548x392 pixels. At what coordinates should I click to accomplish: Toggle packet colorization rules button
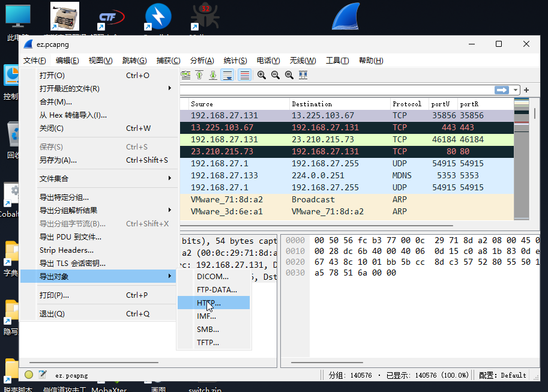click(245, 75)
